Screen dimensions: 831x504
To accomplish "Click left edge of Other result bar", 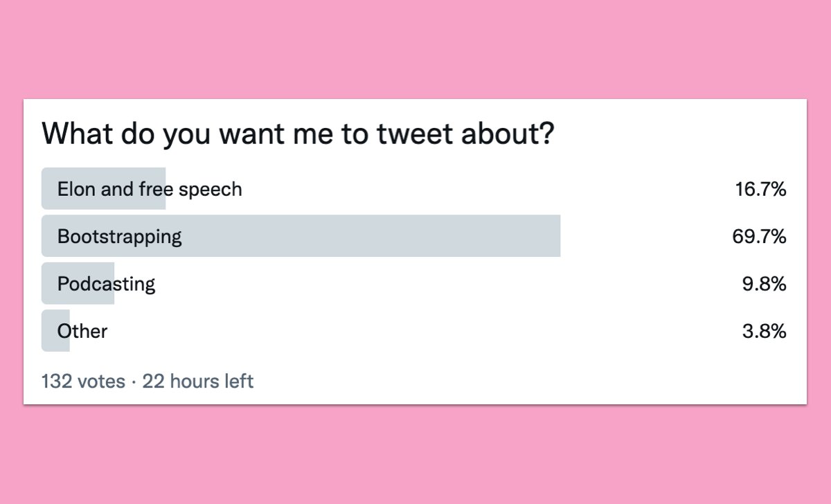I will coord(45,331).
